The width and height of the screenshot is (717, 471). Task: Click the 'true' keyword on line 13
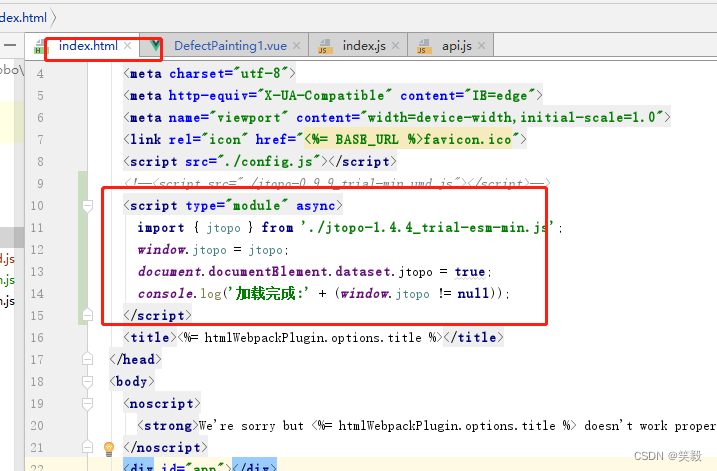[470, 272]
